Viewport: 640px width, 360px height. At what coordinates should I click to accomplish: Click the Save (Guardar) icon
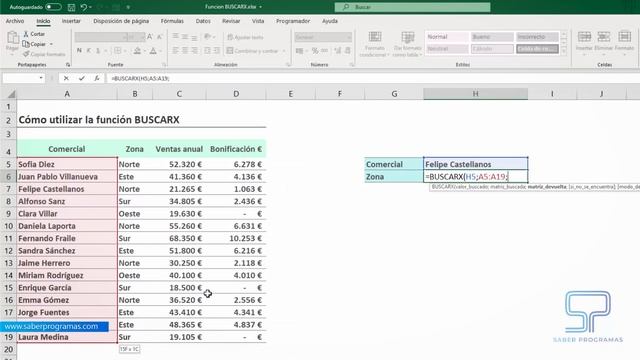coord(71,7)
